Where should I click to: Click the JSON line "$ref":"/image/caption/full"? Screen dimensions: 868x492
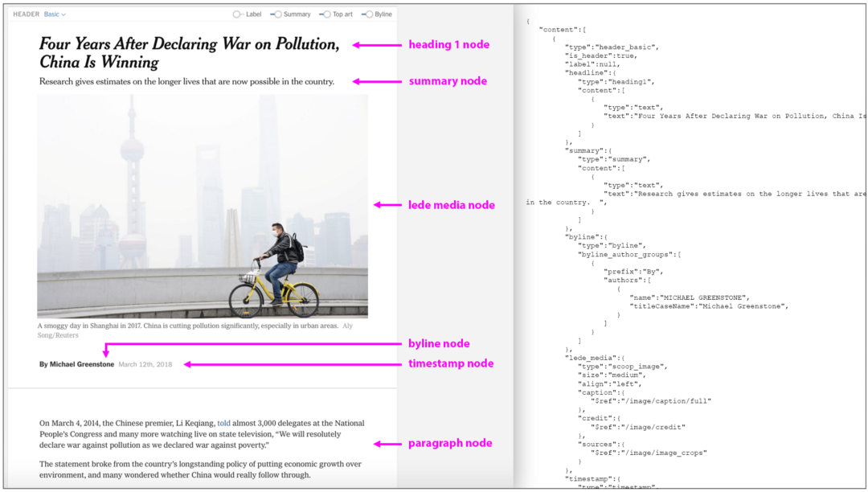point(650,401)
